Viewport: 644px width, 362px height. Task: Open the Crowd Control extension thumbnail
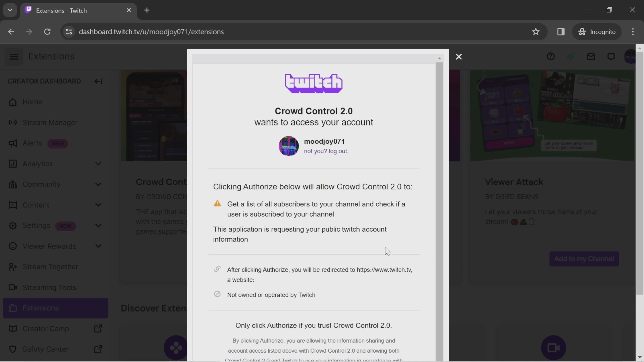(x=154, y=115)
